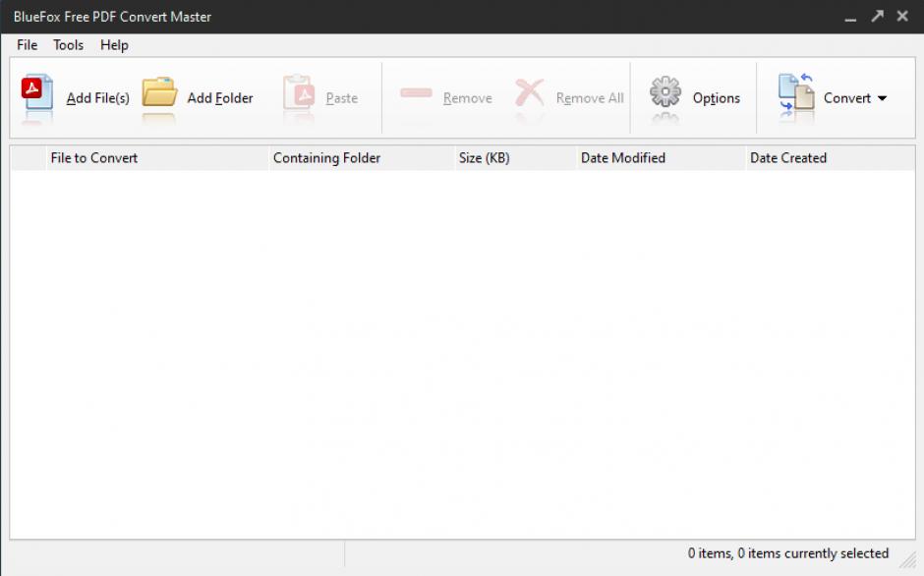Click the Paste text label
The height and width of the screenshot is (576, 924).
[x=342, y=98]
